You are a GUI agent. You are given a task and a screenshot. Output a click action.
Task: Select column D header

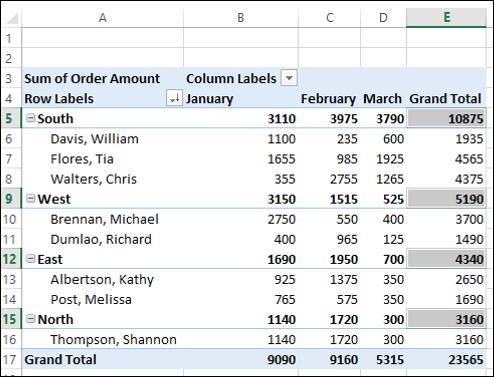point(383,17)
